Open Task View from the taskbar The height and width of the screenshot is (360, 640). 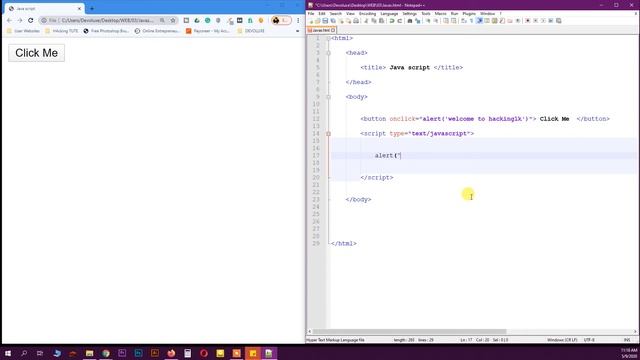(x=40, y=353)
